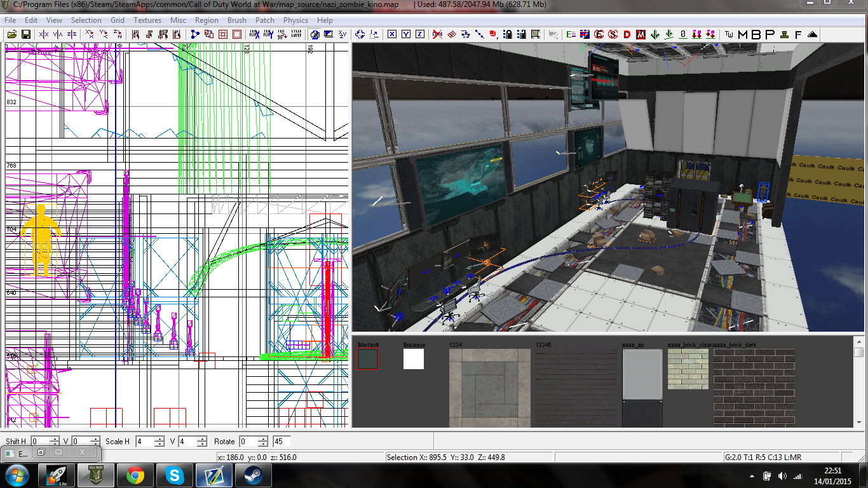Viewport: 868px width, 488px height.
Task: Click the Tex 90 degree rotate icon
Action: click(x=282, y=34)
